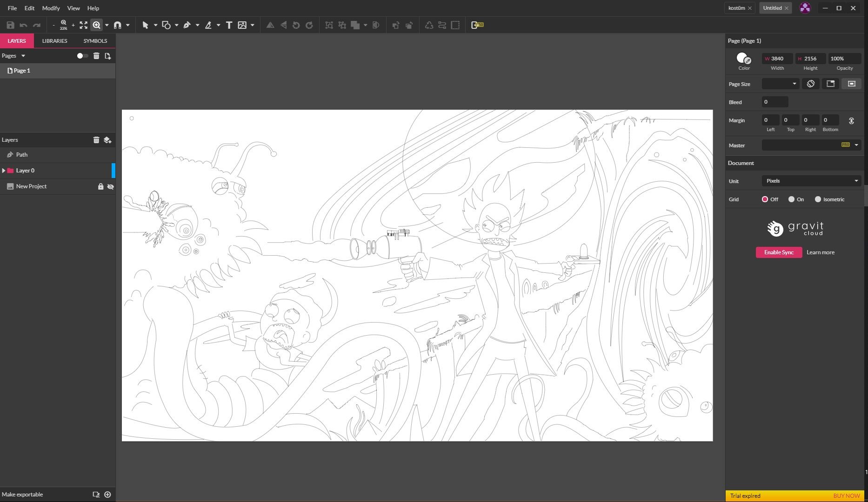Viewport: 868px width, 502px height.
Task: Click the Redo arrow icon
Action: (37, 25)
